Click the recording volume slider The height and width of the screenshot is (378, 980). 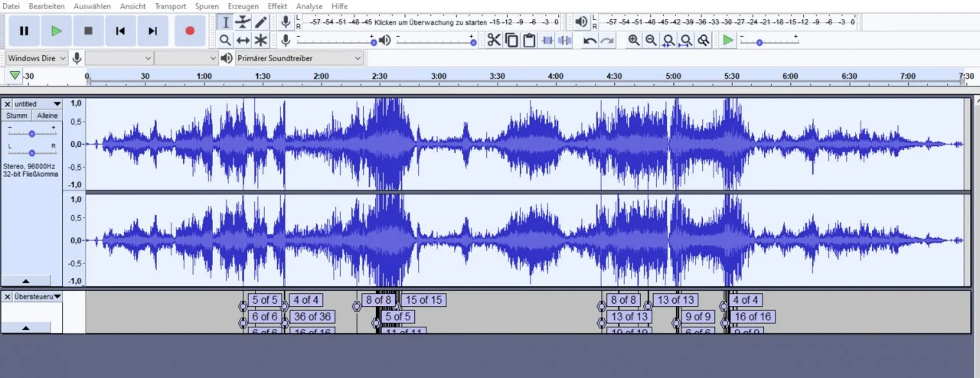[335, 41]
